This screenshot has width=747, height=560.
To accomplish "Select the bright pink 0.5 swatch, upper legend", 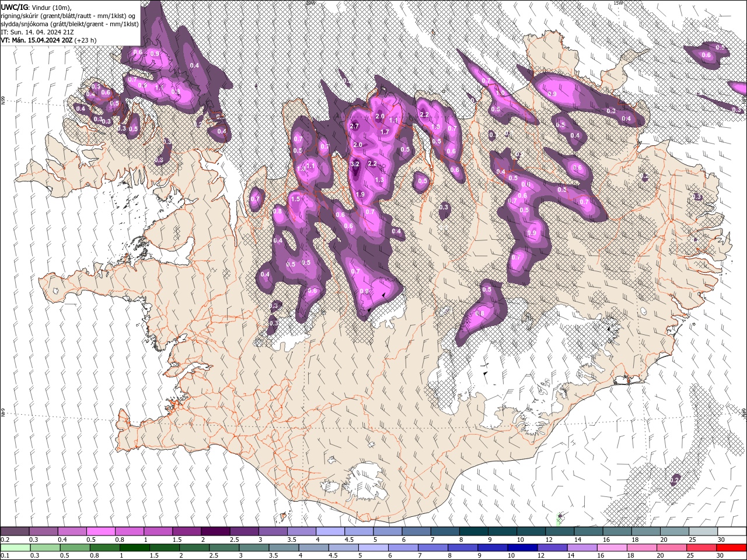I will pos(100,531).
